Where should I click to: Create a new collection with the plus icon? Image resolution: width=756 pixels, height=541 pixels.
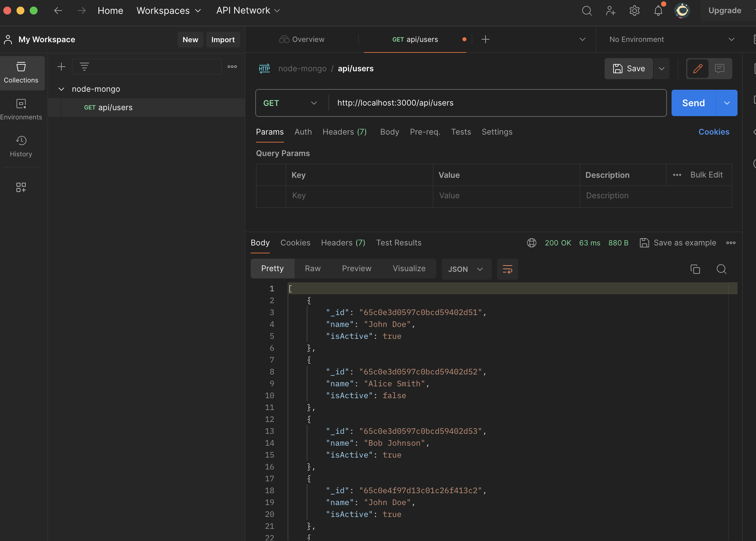pyautogui.click(x=61, y=67)
